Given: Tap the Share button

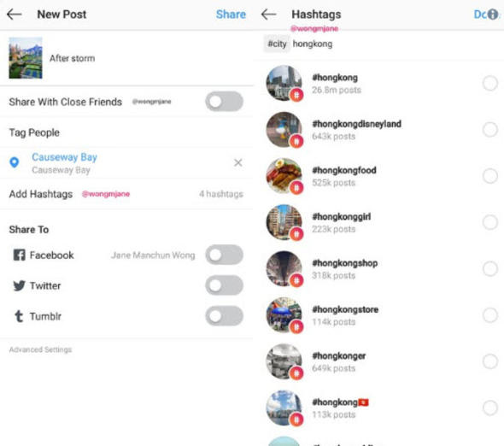Looking at the screenshot, I should (x=231, y=15).
